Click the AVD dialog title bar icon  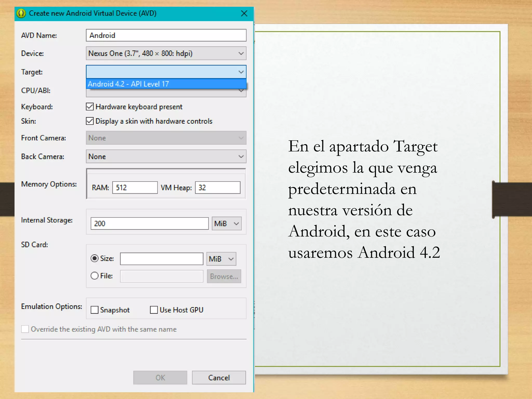click(21, 13)
